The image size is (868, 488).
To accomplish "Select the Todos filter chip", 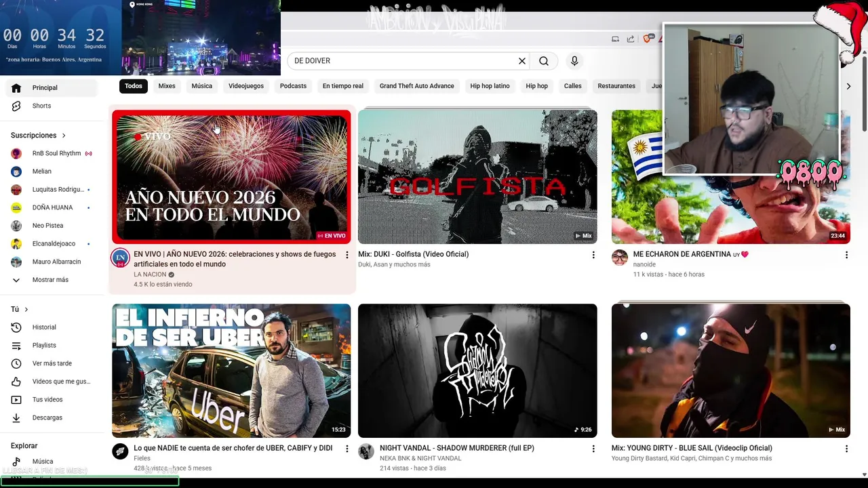I will pos(134,86).
